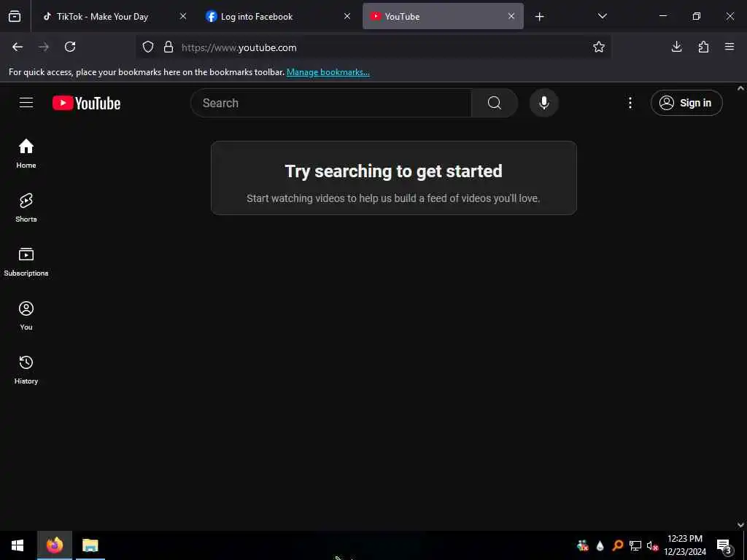Open the History sidebar item
The width and height of the screenshot is (747, 560).
[x=26, y=370]
